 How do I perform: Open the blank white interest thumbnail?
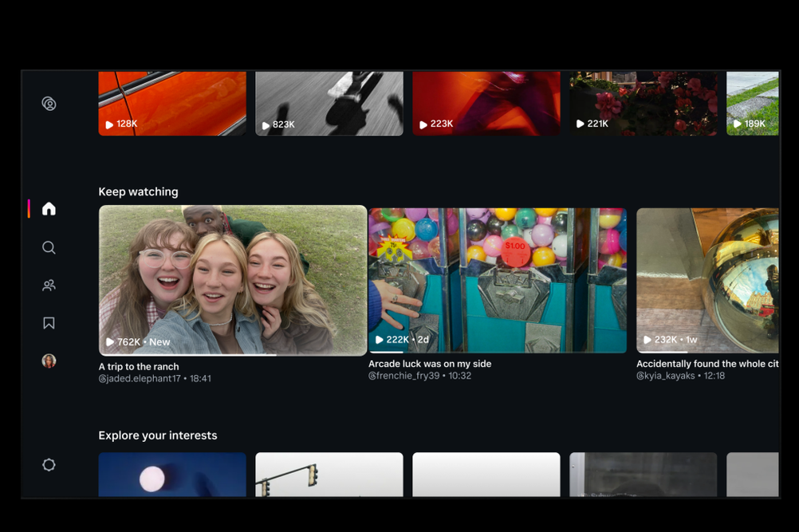click(486, 475)
